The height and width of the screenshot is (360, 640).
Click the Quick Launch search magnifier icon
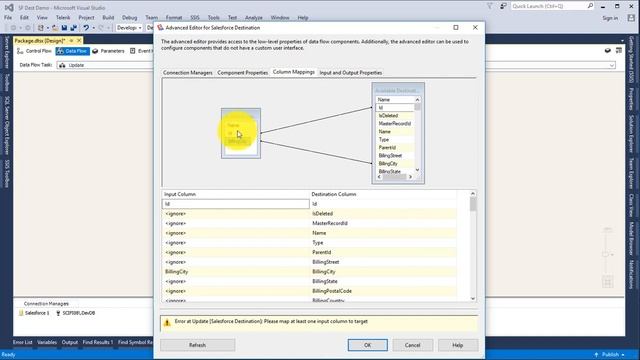pos(590,6)
